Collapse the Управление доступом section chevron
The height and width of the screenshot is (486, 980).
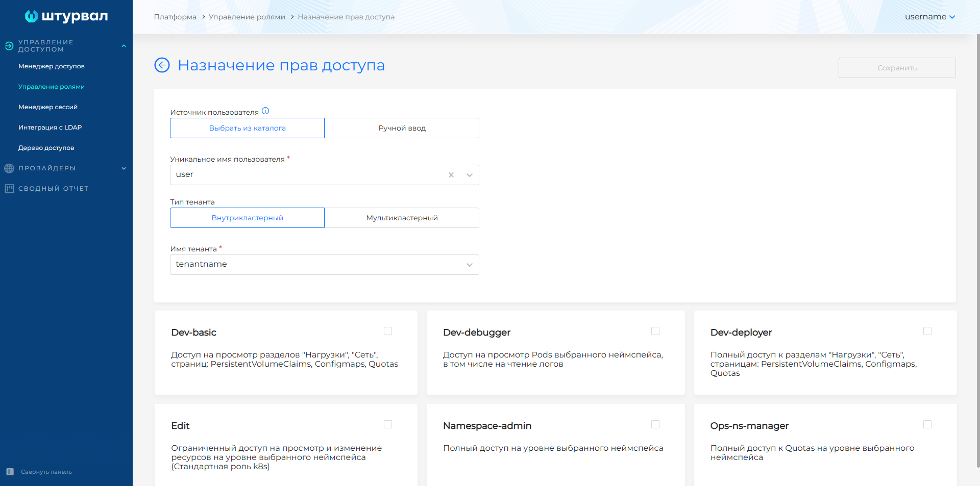124,45
